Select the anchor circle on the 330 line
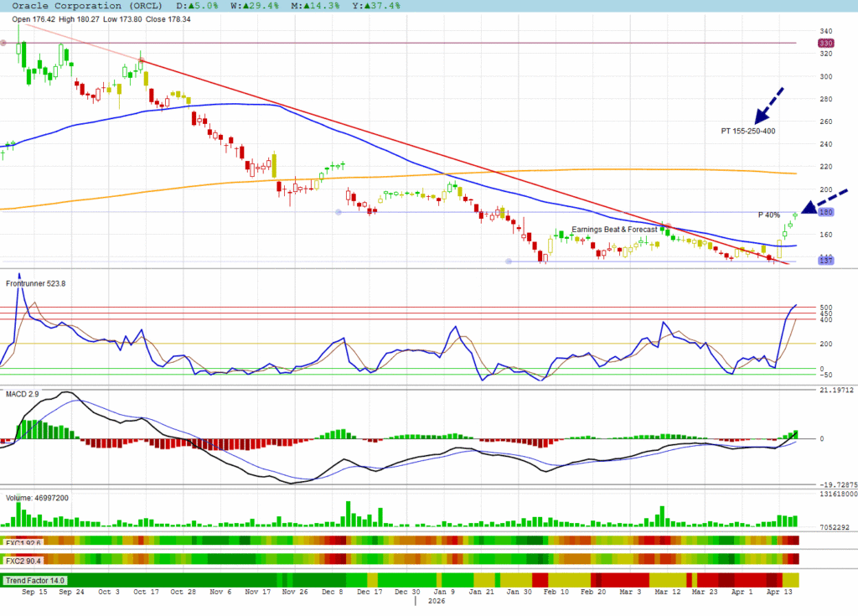Screen dimensions: 858x616 pyautogui.click(x=3, y=43)
